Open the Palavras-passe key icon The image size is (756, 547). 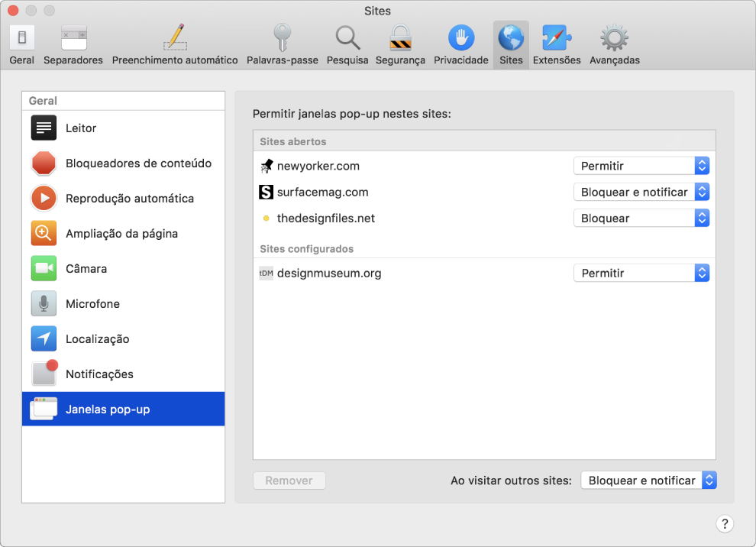283,37
